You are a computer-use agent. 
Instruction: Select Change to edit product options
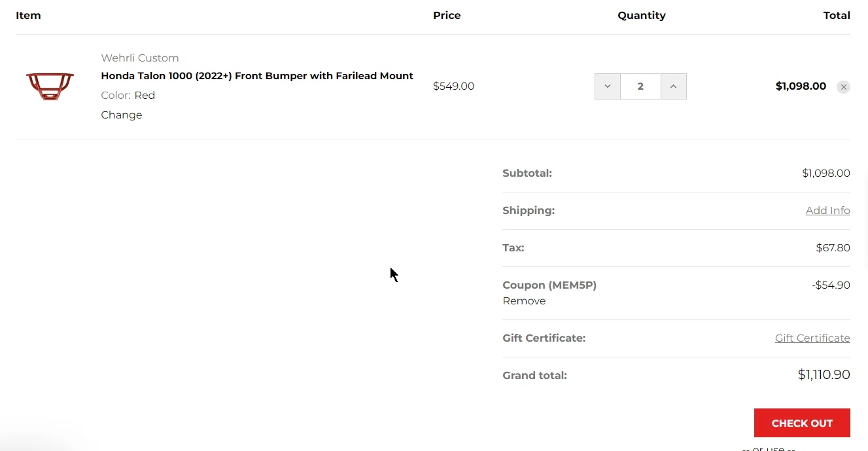click(122, 115)
